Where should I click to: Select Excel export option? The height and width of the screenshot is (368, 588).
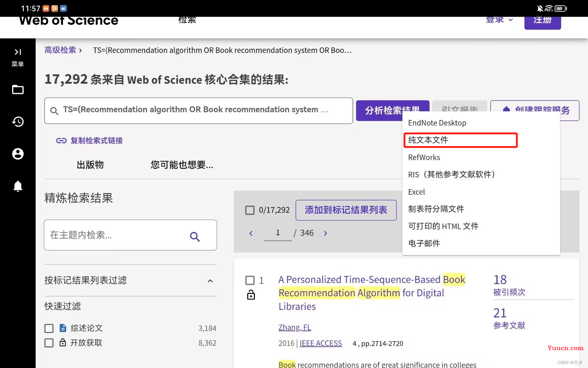481,192
